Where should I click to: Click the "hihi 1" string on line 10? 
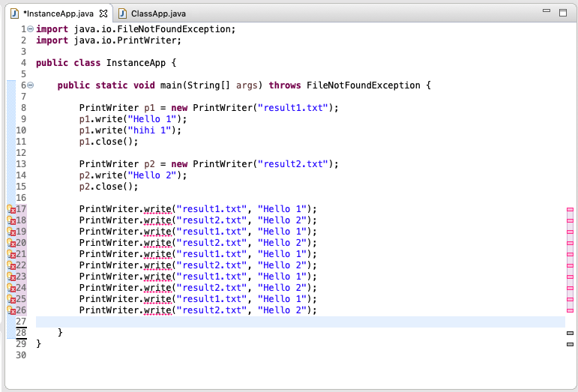[x=149, y=130]
